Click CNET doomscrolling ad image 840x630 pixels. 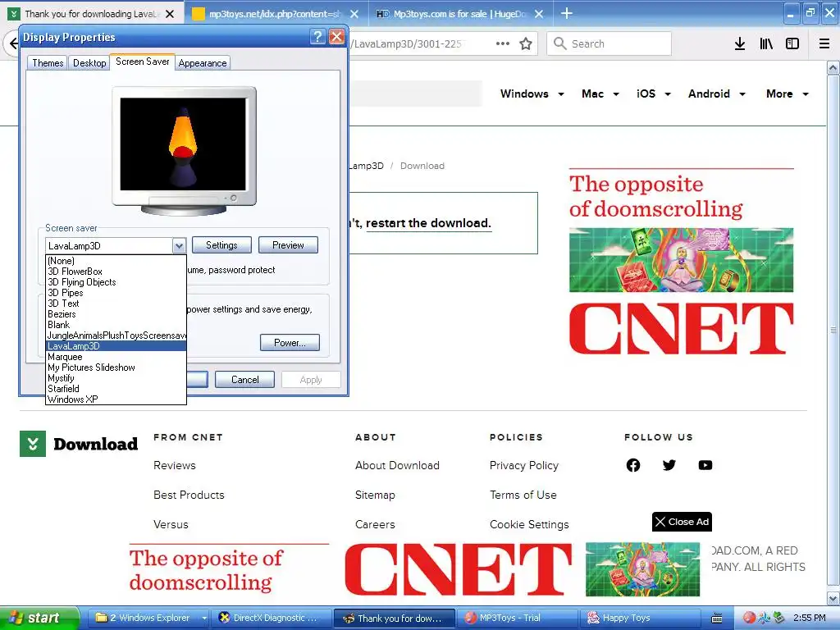(x=682, y=260)
